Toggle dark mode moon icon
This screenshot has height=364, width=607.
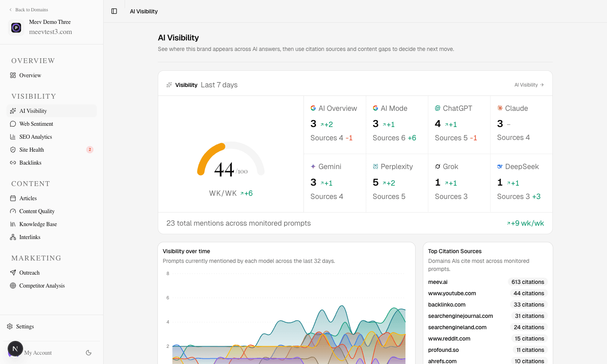coord(89,353)
